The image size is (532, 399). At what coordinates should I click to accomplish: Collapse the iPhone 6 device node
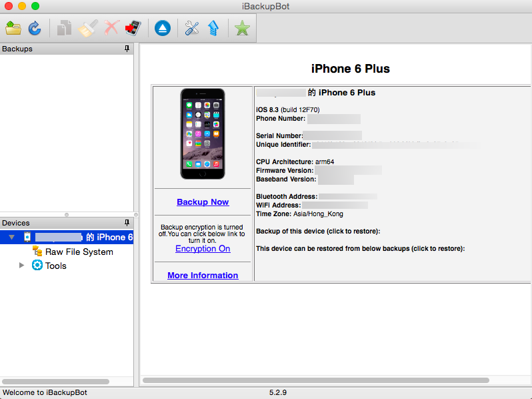12,237
